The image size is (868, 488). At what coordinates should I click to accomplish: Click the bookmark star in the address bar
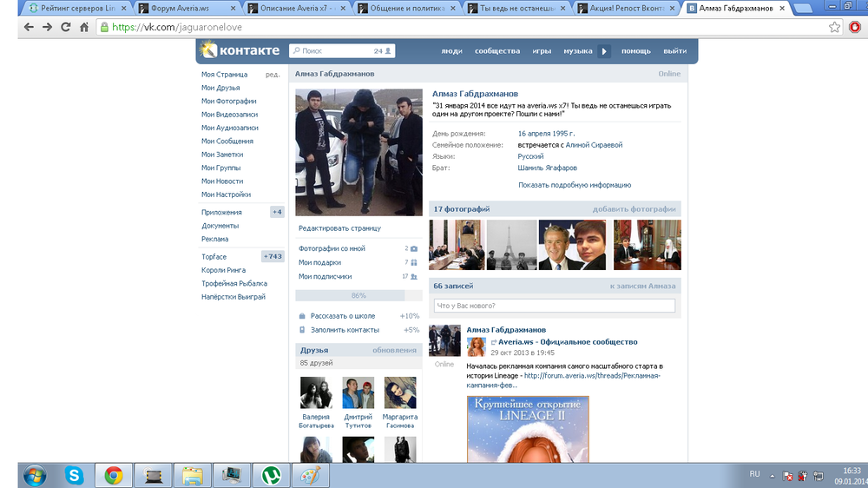click(834, 27)
